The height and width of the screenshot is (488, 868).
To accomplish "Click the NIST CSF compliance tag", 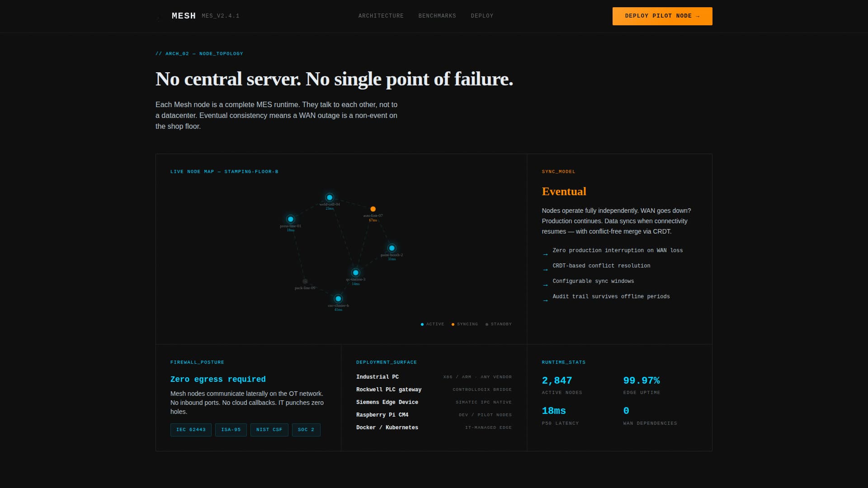I will pos(269,430).
